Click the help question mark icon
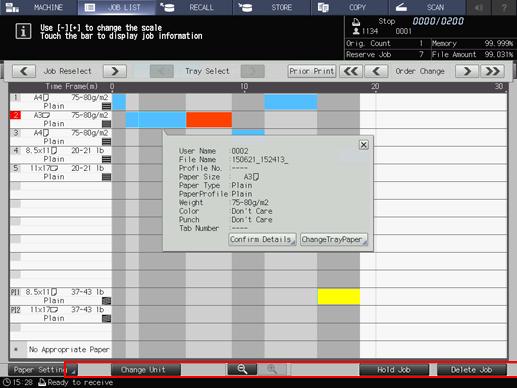Image resolution: width=517 pixels, height=388 pixels. pos(504,7)
